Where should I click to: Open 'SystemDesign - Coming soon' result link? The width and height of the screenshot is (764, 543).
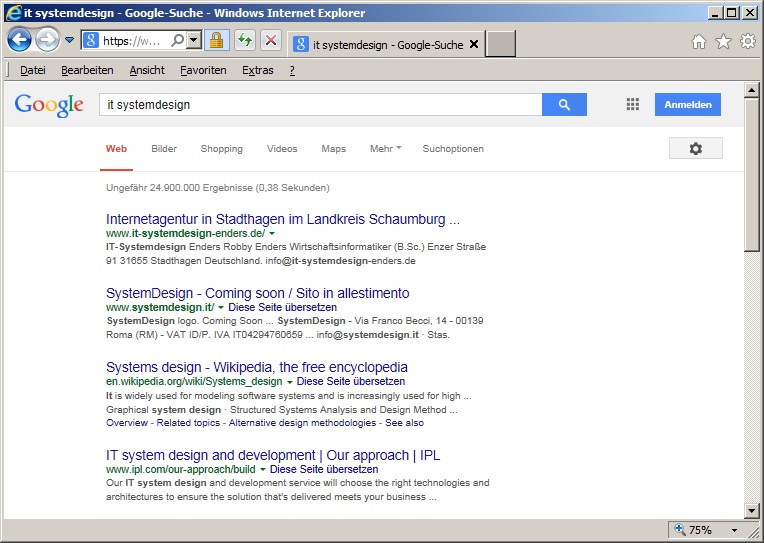click(257, 293)
